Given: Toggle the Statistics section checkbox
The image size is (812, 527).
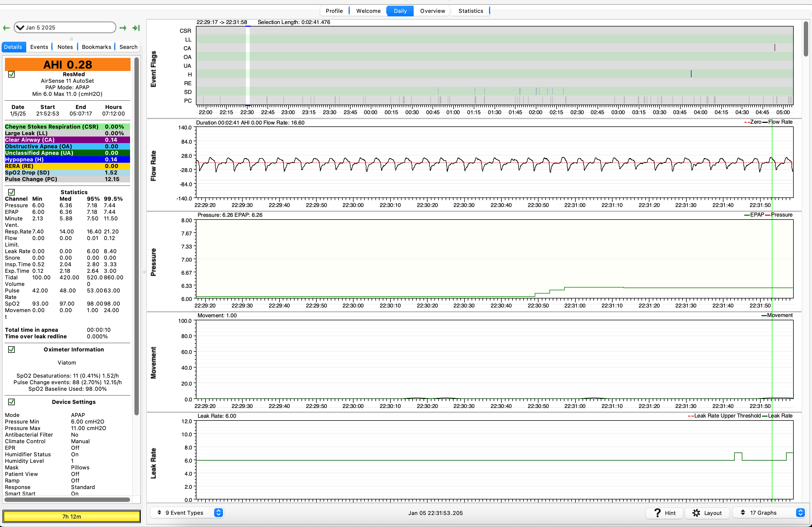Looking at the screenshot, I should [11, 192].
